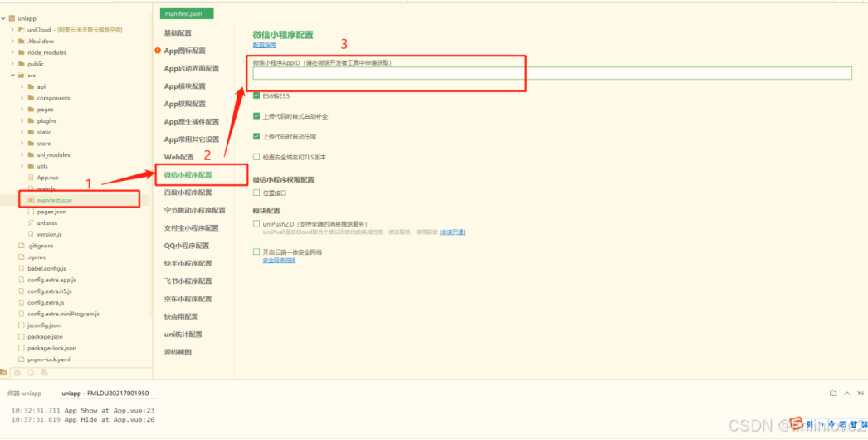Enable 检查安全域名和TLS版本 checkbox
The image size is (868, 440).
coord(256,157)
